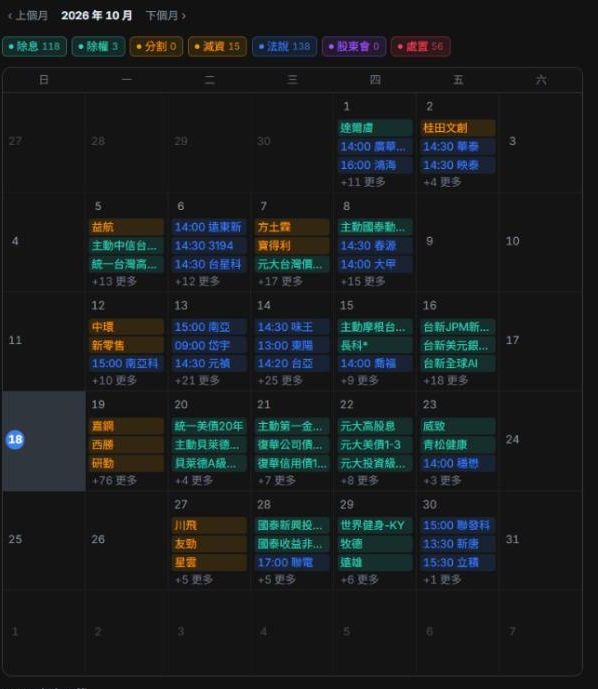The height and width of the screenshot is (689, 598).
Task: Open the 統一美債20年 event
Action: (209, 426)
